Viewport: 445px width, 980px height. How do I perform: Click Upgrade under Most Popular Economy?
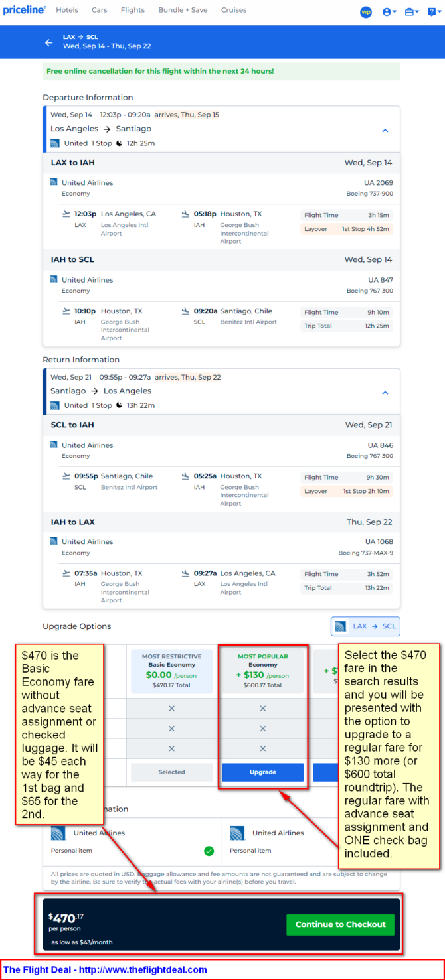pyautogui.click(x=262, y=772)
